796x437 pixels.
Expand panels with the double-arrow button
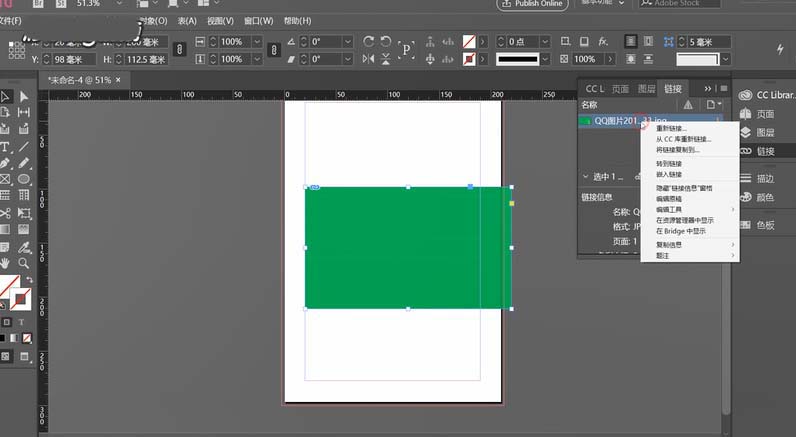click(708, 89)
